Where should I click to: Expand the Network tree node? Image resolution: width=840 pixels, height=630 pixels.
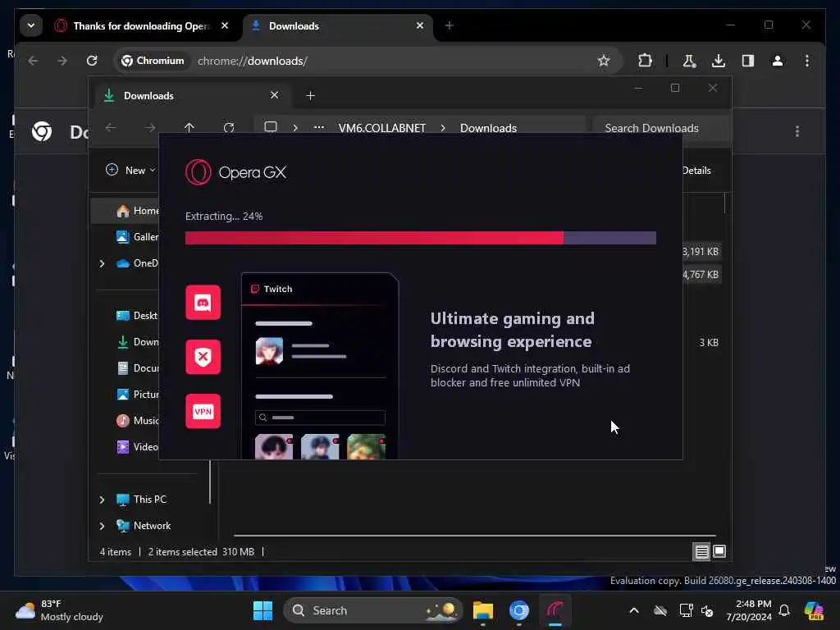point(102,526)
